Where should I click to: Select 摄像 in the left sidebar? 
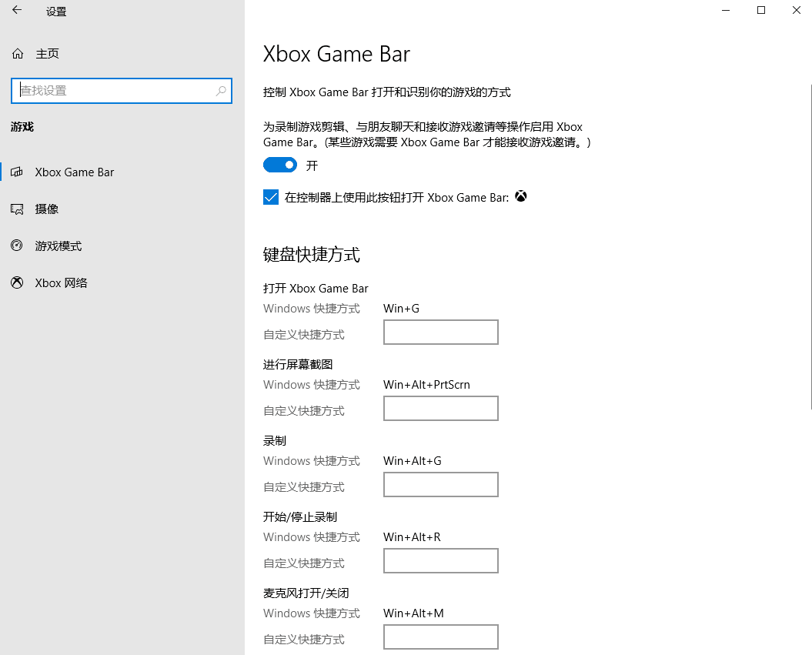click(x=47, y=209)
